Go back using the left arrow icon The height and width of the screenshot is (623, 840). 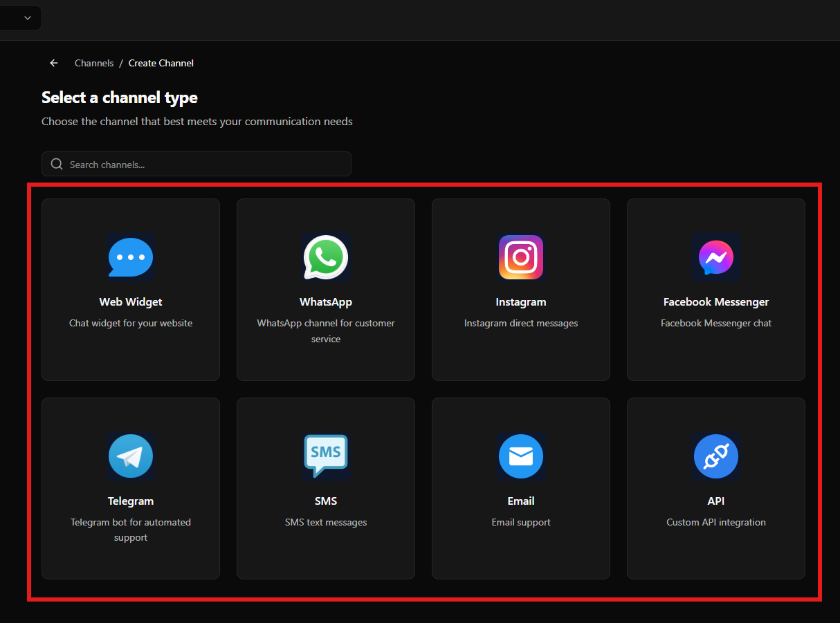[54, 63]
